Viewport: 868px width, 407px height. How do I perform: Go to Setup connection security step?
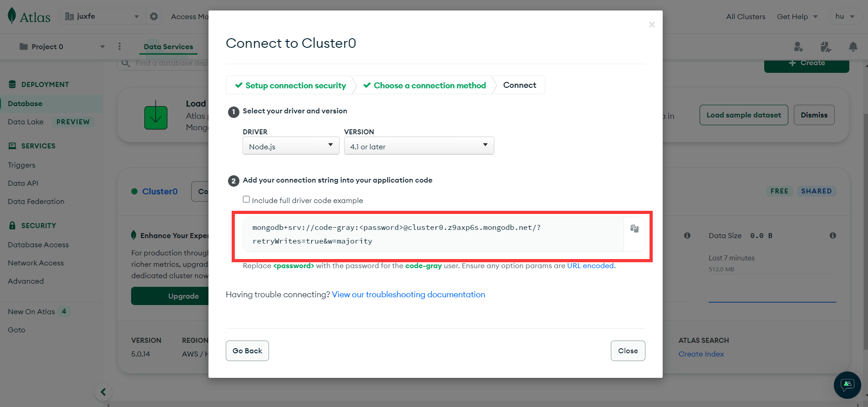[290, 86]
